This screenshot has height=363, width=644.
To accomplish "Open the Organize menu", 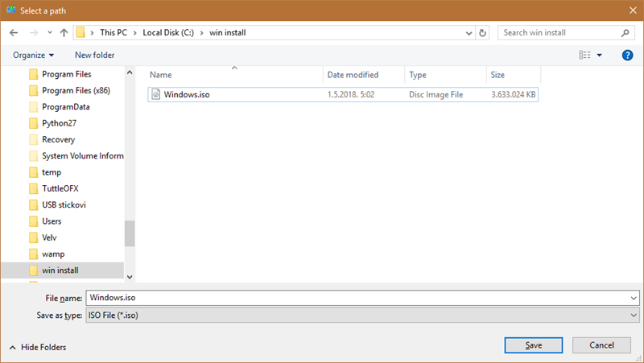I will (x=34, y=55).
